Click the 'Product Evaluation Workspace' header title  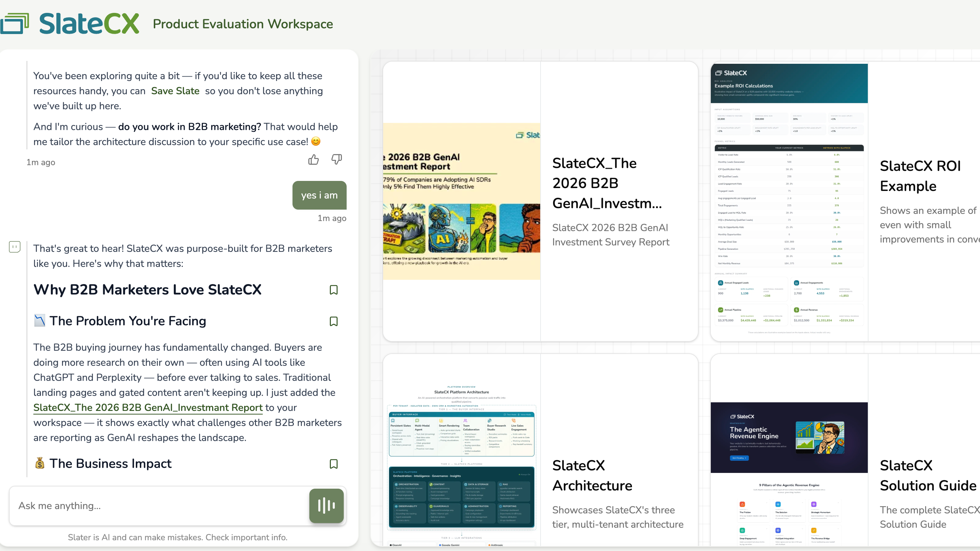click(x=243, y=24)
